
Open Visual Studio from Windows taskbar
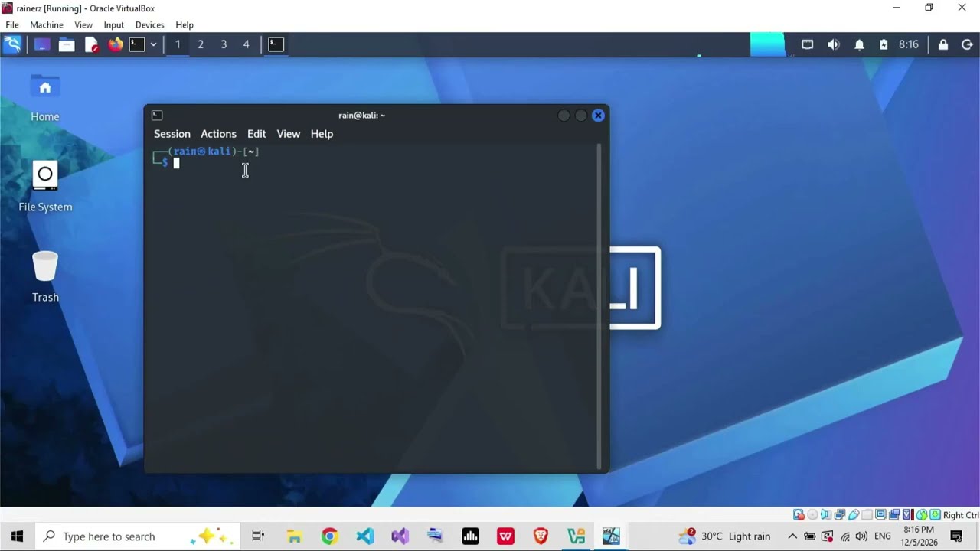pyautogui.click(x=400, y=536)
